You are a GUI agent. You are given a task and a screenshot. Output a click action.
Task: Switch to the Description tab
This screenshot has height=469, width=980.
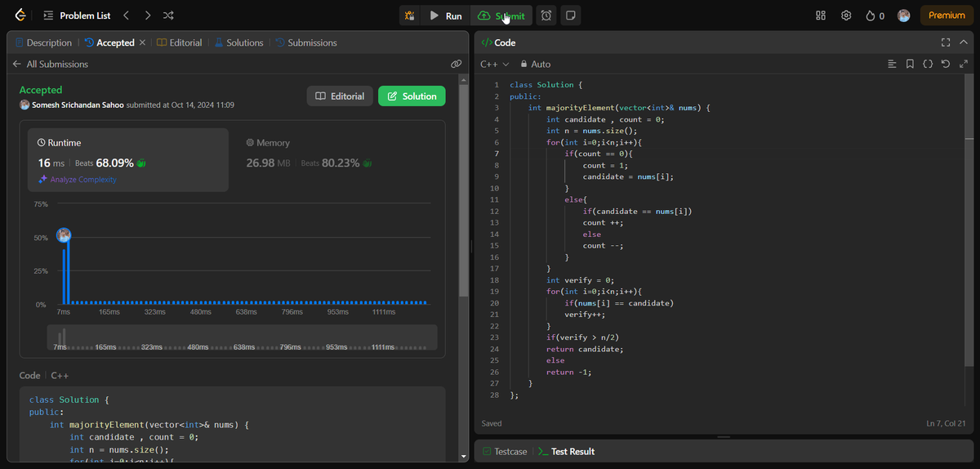coord(43,42)
